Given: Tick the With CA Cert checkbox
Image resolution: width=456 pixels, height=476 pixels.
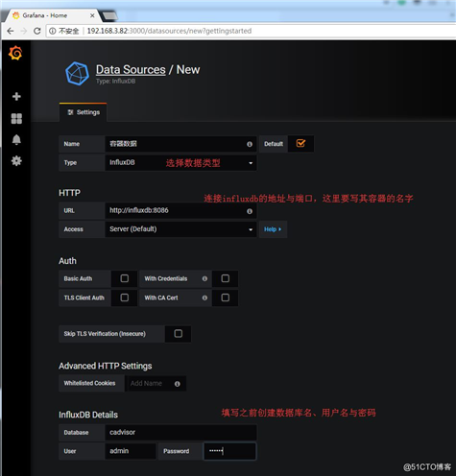Looking at the screenshot, I should point(226,297).
